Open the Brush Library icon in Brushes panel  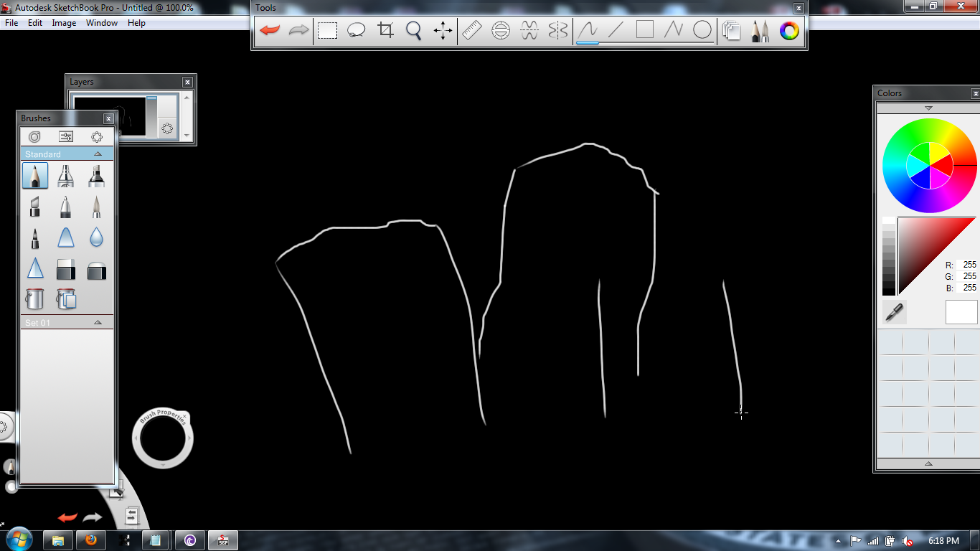pyautogui.click(x=34, y=136)
